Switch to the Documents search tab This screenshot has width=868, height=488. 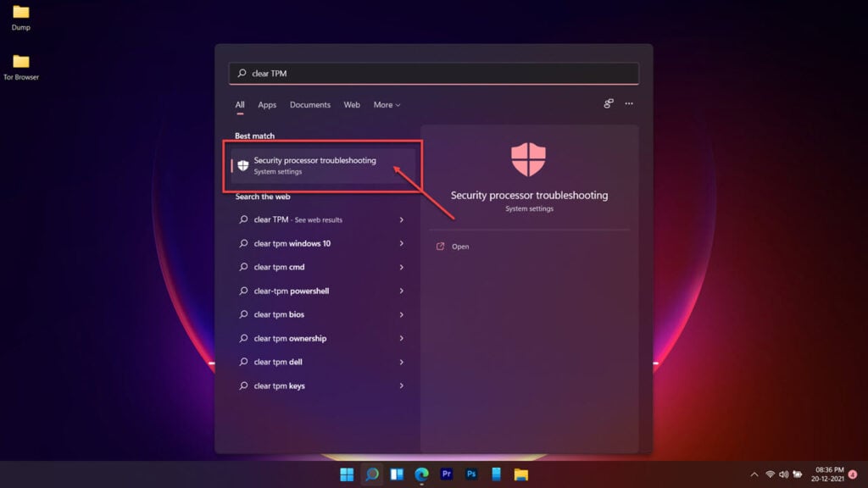point(310,104)
